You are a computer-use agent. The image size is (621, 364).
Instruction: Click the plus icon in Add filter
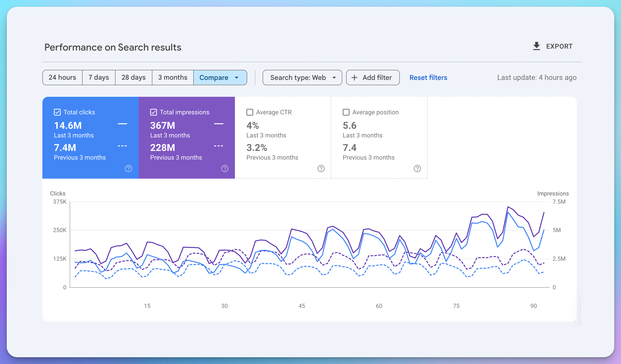354,78
